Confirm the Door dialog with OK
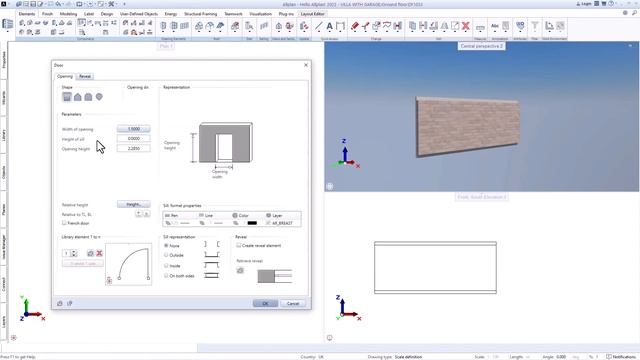Viewport: 640px width, 360px height. point(265,303)
